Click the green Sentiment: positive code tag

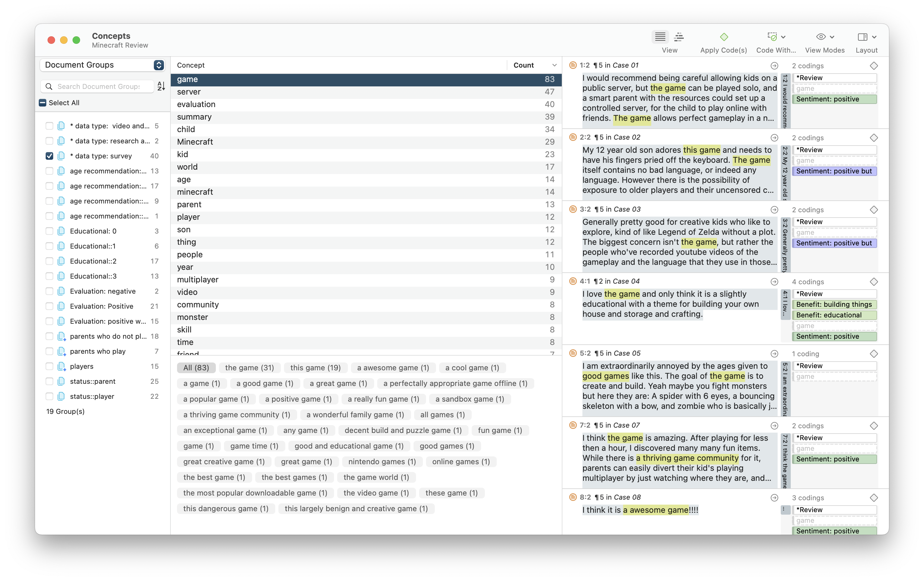(834, 99)
